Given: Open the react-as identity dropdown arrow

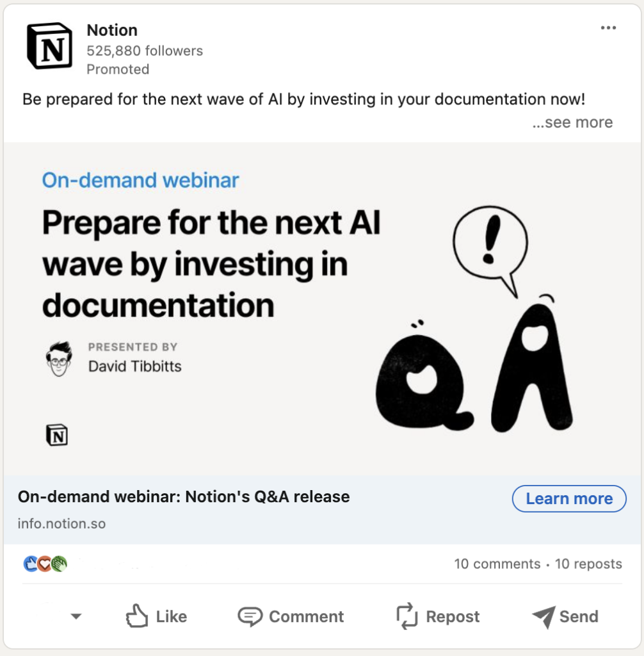Looking at the screenshot, I should coord(76,616).
